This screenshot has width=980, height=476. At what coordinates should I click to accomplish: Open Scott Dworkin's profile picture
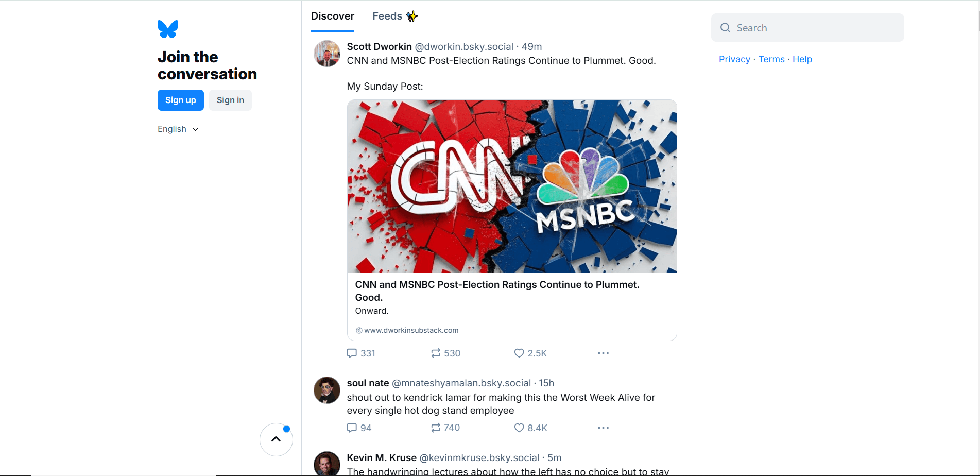(326, 54)
